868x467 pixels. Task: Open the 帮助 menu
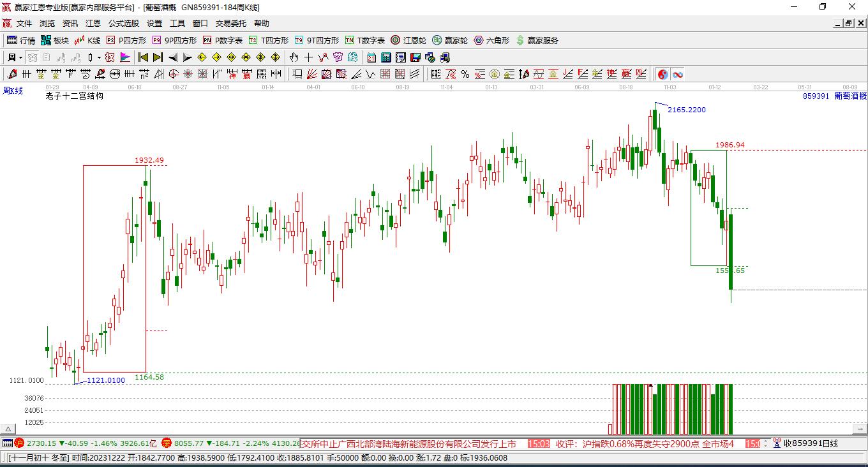point(262,24)
